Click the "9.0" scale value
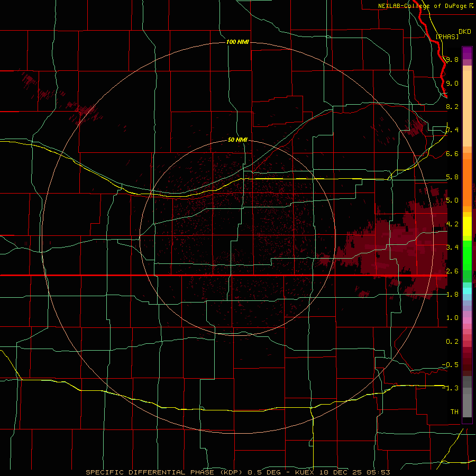This screenshot has height=476, width=476. pyautogui.click(x=452, y=83)
